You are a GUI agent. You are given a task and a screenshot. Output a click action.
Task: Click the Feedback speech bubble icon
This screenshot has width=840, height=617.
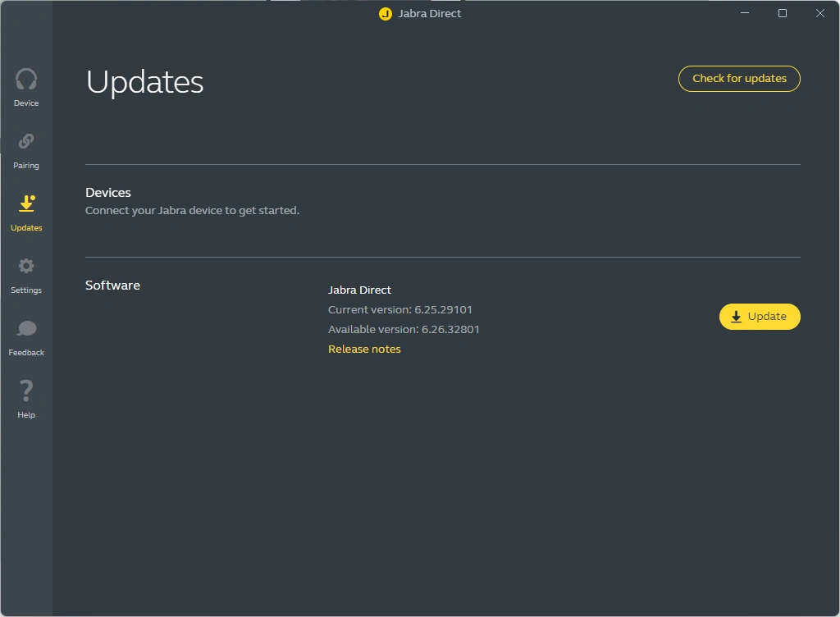pyautogui.click(x=26, y=329)
